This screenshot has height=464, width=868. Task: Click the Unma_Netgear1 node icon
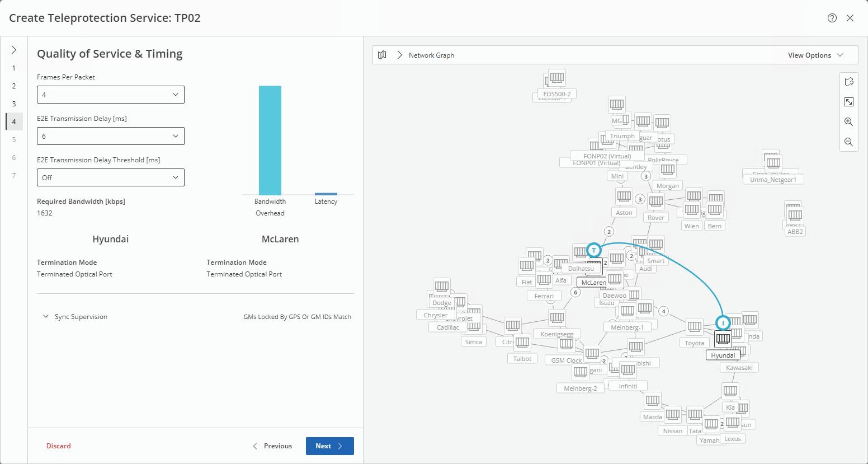pos(773,163)
